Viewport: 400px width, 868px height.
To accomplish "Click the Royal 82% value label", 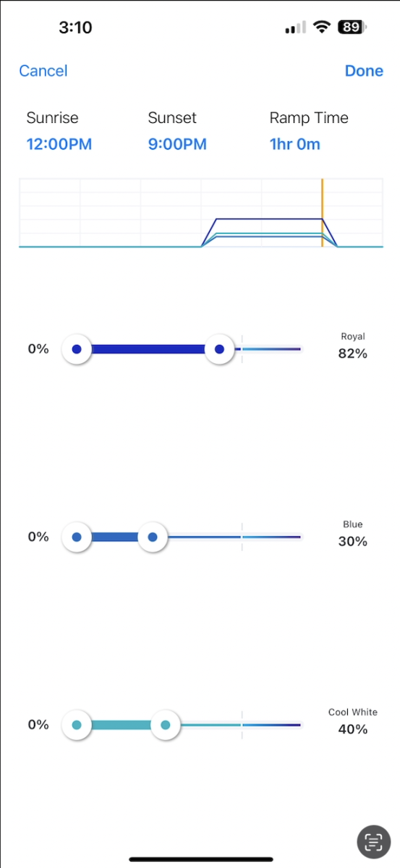I will pyautogui.click(x=353, y=354).
